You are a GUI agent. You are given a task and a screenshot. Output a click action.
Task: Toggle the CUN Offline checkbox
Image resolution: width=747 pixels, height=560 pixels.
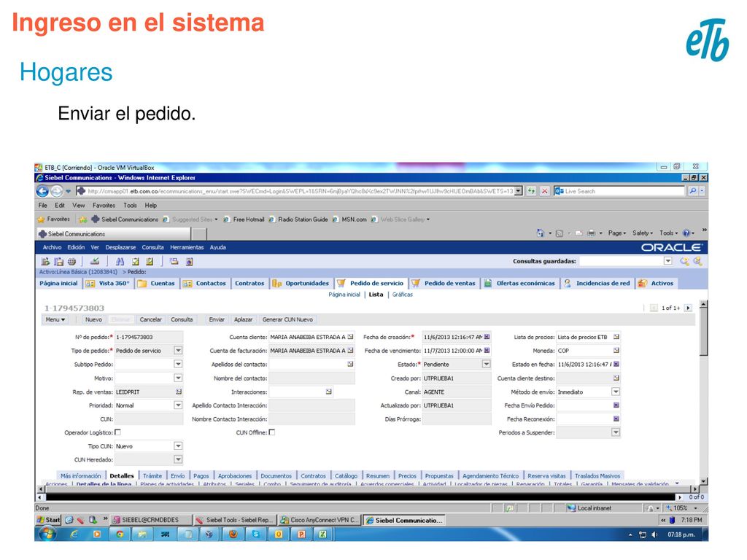pos(272,432)
